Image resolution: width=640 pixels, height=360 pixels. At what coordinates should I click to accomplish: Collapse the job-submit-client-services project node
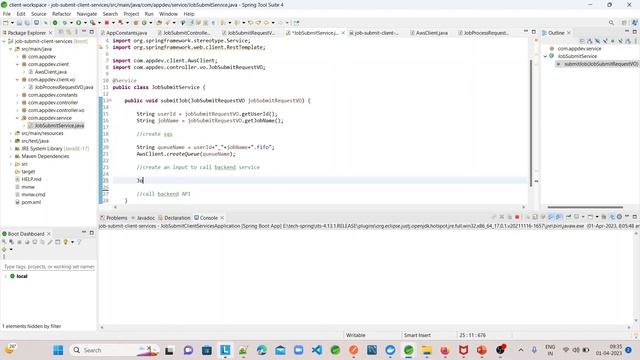tap(4, 41)
